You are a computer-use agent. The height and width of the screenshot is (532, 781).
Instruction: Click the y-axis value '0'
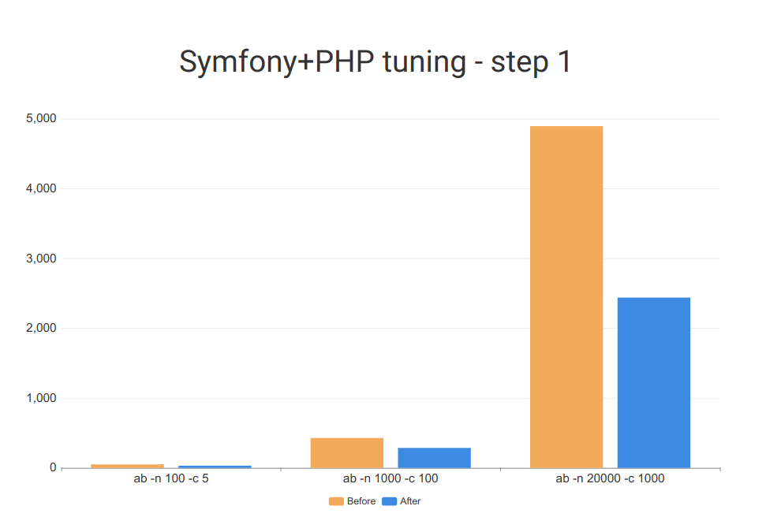(53, 468)
